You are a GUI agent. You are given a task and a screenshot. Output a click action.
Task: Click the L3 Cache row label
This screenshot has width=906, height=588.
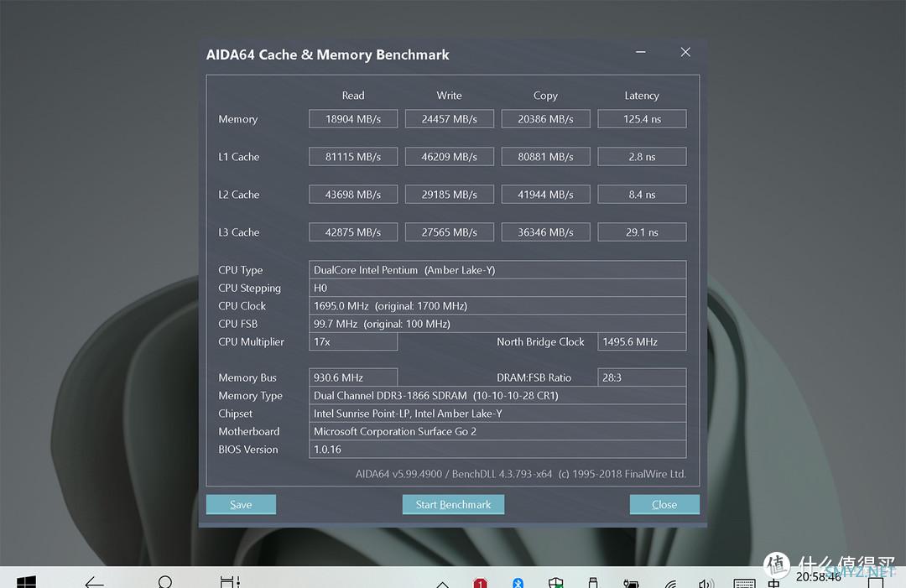(238, 232)
